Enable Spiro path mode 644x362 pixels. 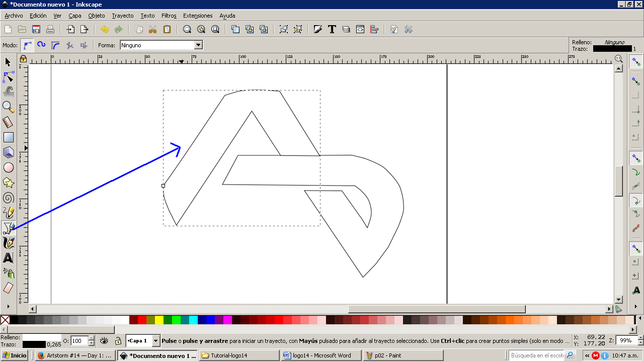click(42, 45)
